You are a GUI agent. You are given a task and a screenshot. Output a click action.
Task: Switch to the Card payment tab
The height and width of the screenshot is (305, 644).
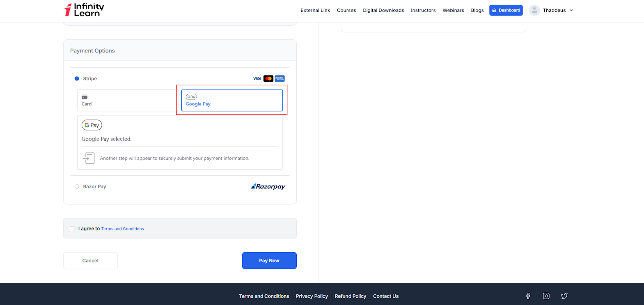pyautogui.click(x=127, y=100)
